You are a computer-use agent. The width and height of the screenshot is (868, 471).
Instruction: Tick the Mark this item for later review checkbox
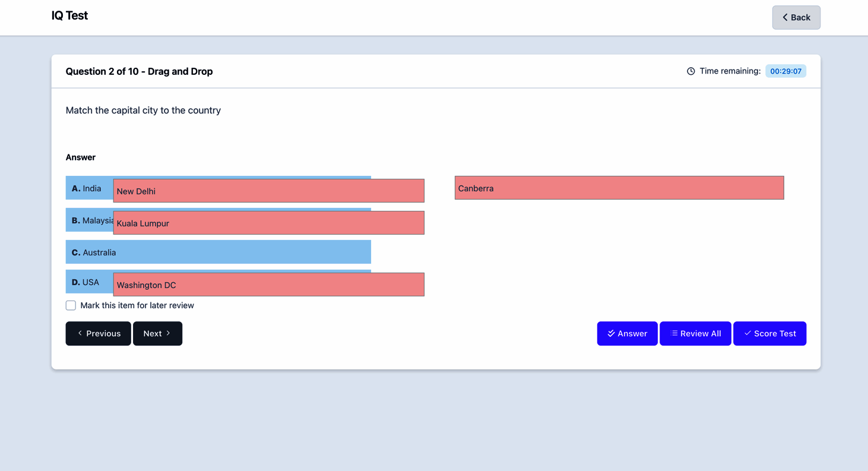[x=71, y=305]
